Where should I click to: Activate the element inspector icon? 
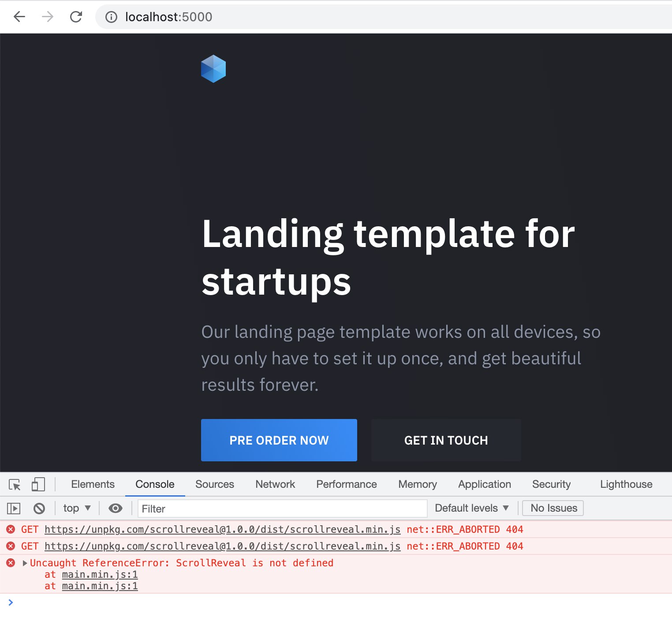15,484
